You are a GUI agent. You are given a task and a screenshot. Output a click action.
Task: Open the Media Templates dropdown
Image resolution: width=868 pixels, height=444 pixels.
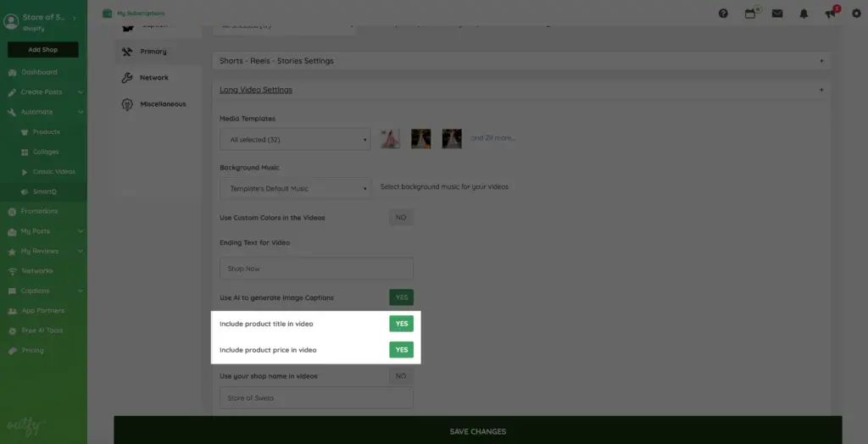pos(294,140)
